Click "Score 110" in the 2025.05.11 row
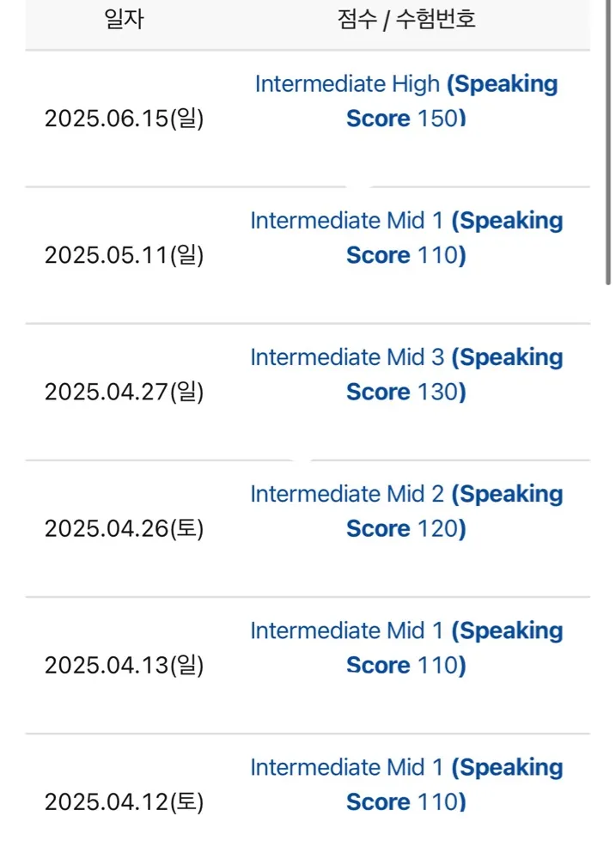The image size is (616, 859). pyautogui.click(x=406, y=255)
